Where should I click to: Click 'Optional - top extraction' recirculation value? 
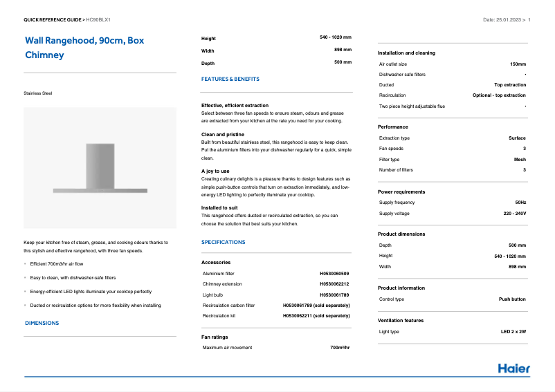pyautogui.click(x=499, y=95)
